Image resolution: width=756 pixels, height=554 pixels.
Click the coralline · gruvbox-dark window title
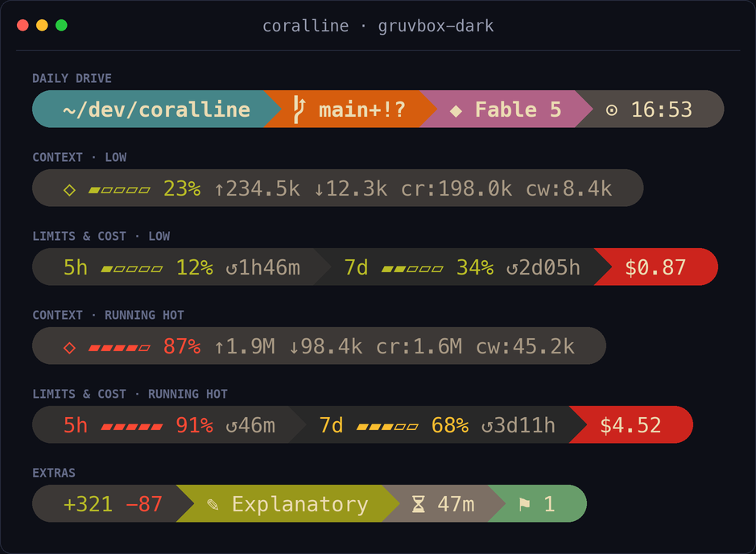(x=378, y=26)
